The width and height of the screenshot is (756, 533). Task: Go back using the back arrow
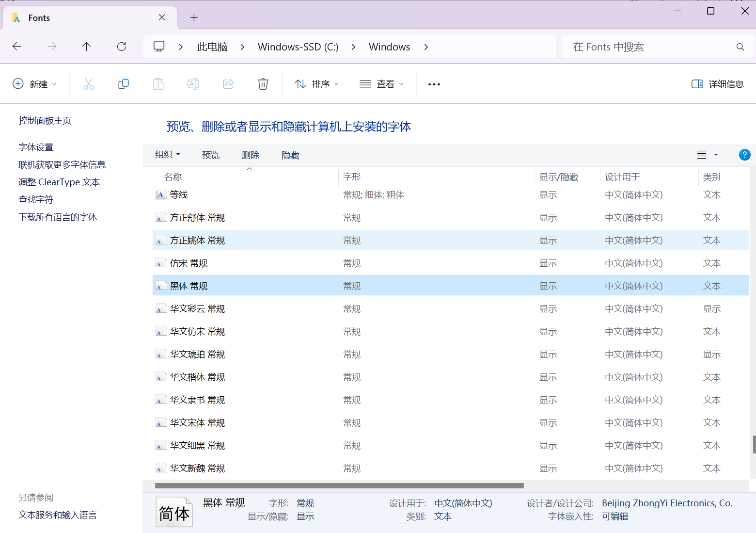[x=17, y=47]
